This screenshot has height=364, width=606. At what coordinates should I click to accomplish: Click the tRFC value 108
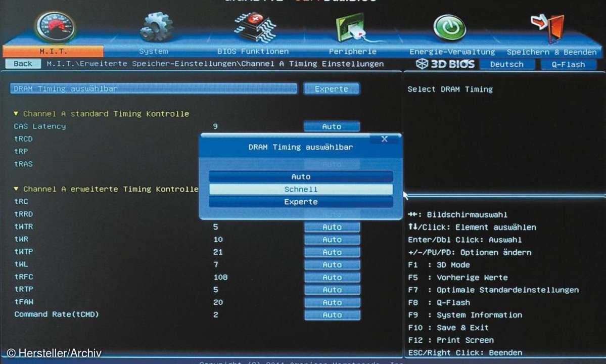(220, 277)
